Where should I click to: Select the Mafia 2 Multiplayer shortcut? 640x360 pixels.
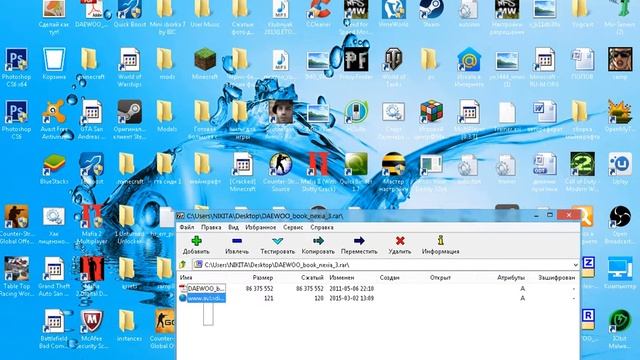[92, 224]
